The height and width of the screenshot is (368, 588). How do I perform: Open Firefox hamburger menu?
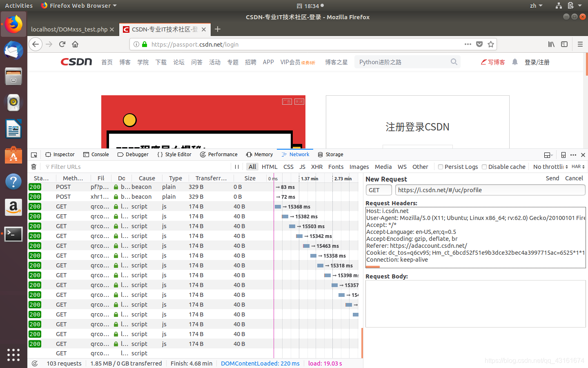coord(580,44)
